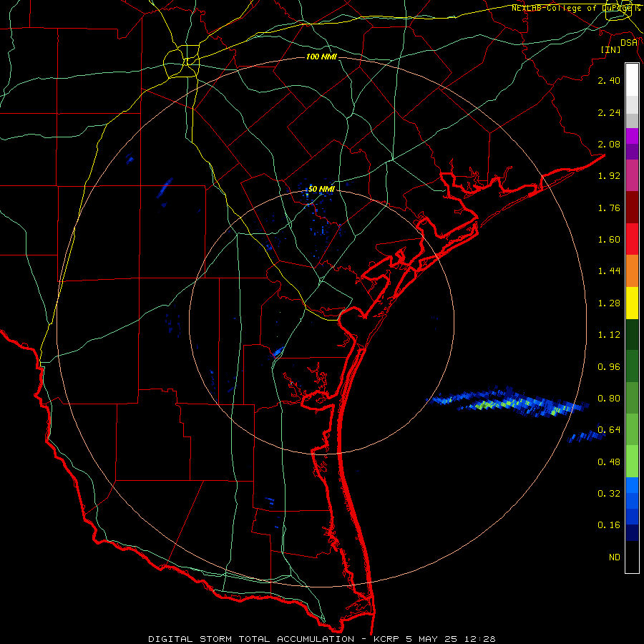Viewport: 644px width, 644px height.
Task: Click the orange 1.44 inch legend swatch
Action: click(x=632, y=270)
